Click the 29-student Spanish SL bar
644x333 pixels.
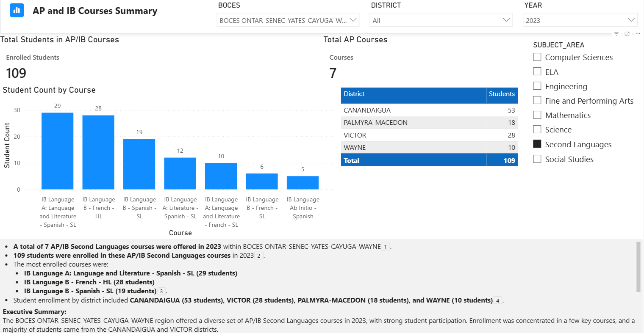coord(57,151)
